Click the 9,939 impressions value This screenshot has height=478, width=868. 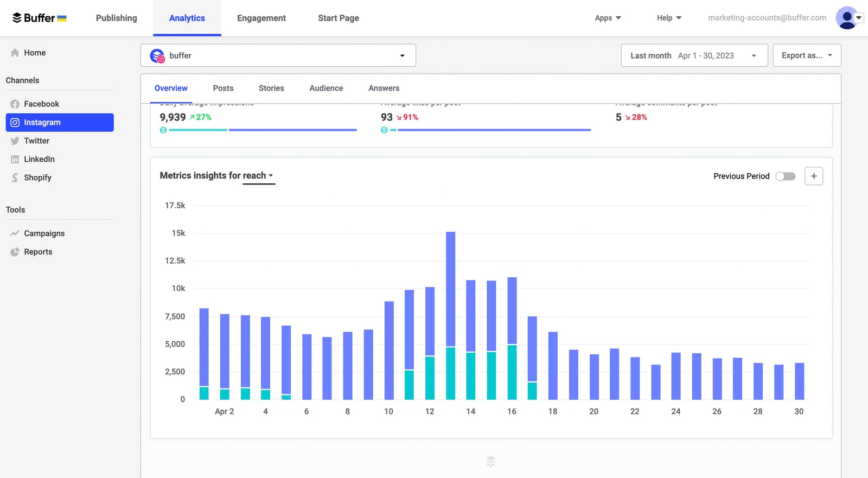173,117
